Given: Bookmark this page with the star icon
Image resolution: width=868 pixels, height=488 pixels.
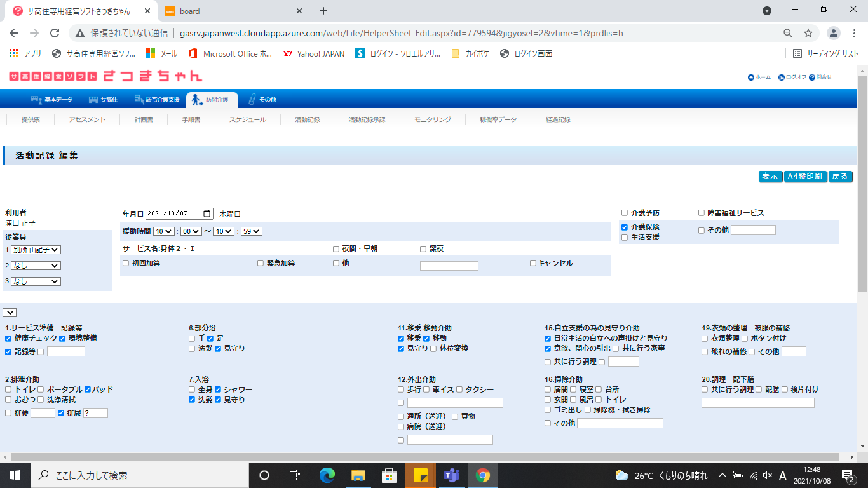Looking at the screenshot, I should tap(808, 33).
